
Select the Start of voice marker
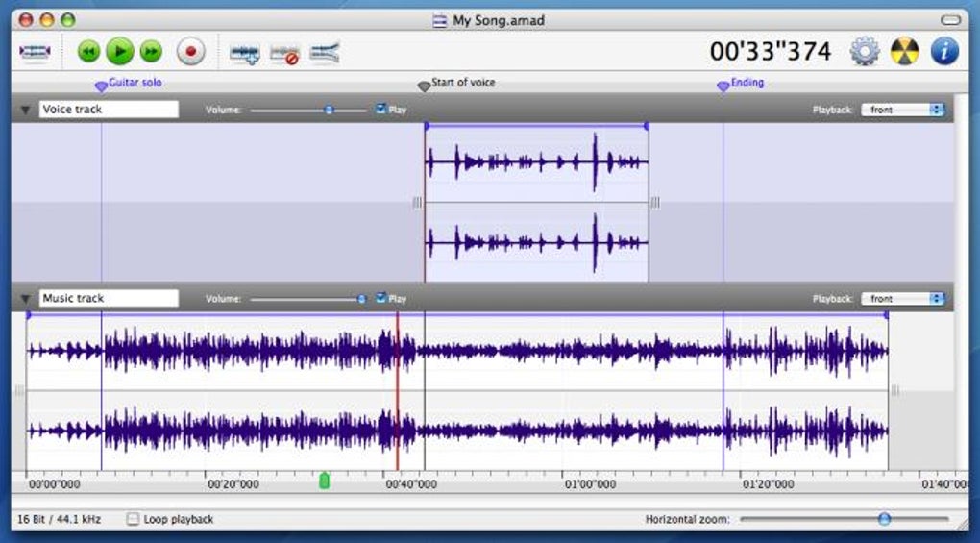[x=424, y=86]
